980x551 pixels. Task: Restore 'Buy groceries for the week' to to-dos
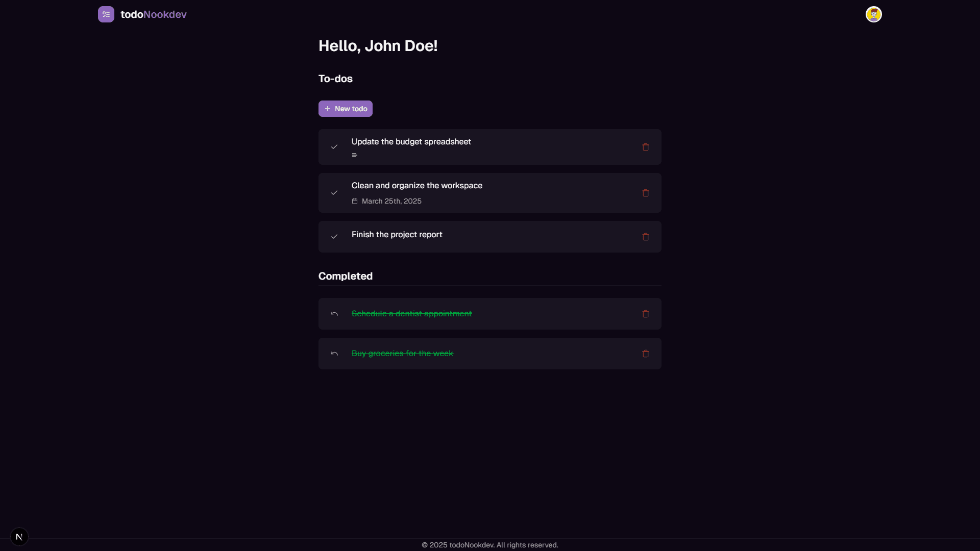coord(334,353)
